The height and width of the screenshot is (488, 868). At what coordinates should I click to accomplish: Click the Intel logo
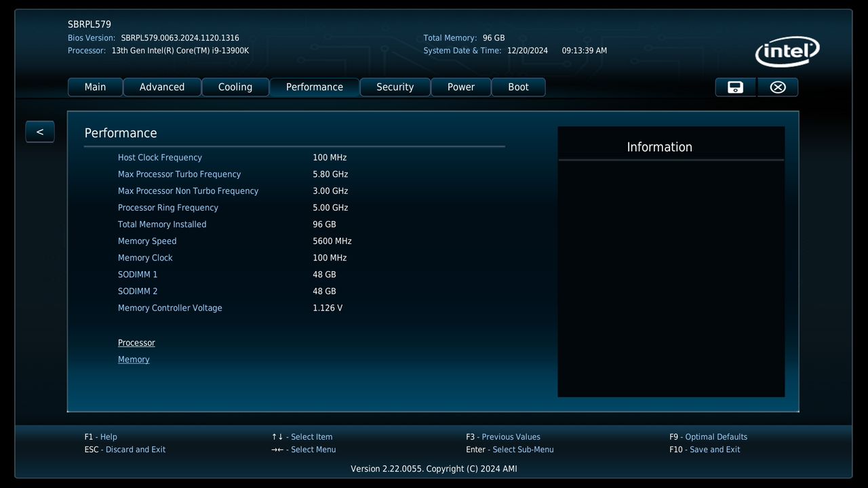click(787, 52)
